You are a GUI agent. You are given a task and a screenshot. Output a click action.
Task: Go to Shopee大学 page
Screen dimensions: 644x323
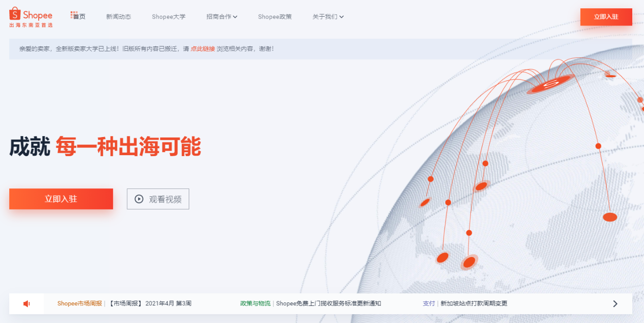click(169, 17)
